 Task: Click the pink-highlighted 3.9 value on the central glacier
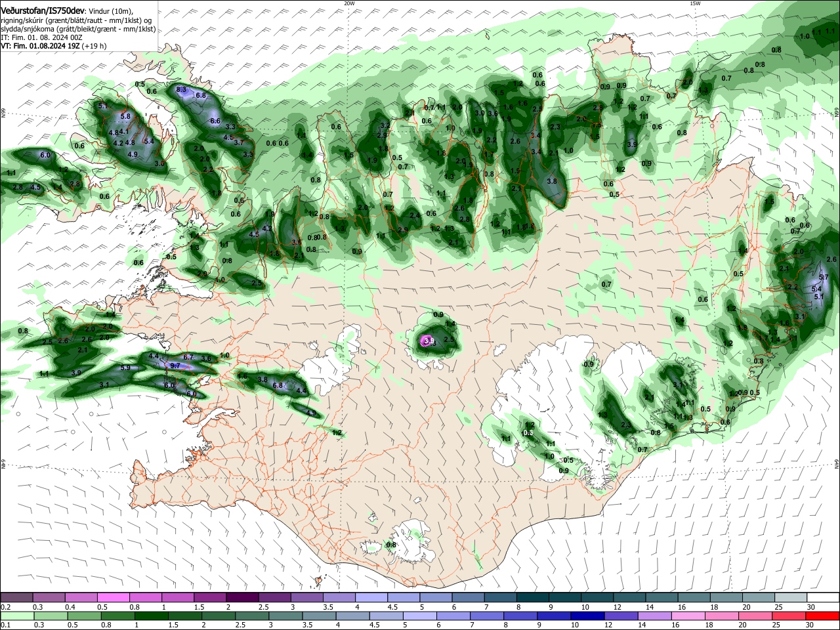click(x=429, y=341)
